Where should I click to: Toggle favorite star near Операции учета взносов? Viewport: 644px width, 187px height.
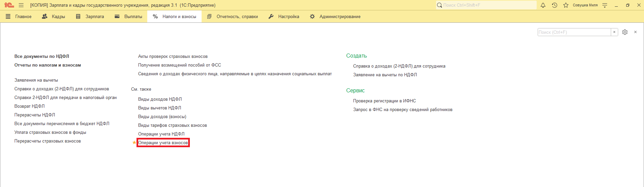(x=134, y=143)
